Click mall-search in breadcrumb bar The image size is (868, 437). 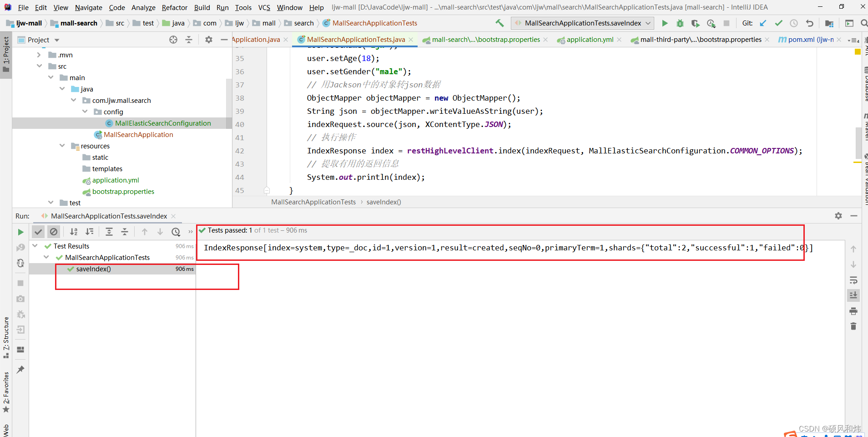tap(79, 23)
